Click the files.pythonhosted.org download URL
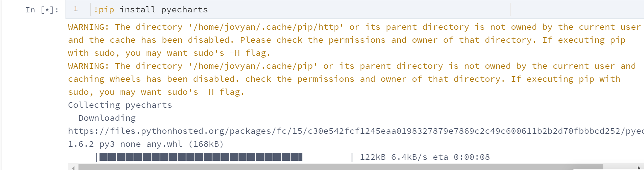 tap(356, 131)
